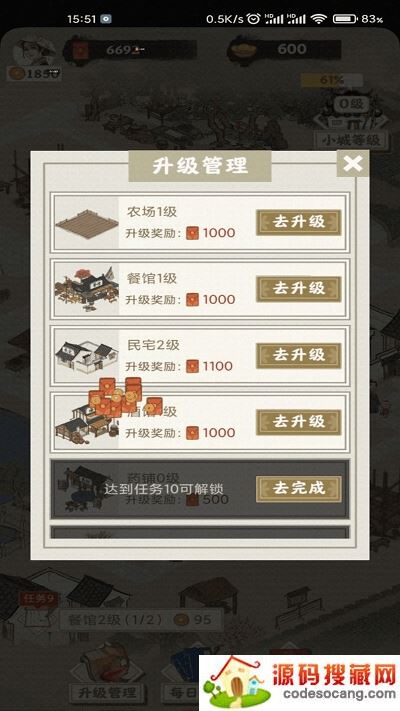The image size is (400, 711).
Task: Open the 小城等级 town level badge
Action: [x=352, y=140]
